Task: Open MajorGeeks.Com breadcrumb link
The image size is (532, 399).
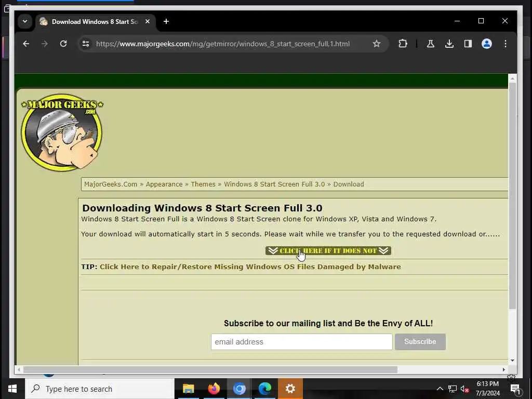Action: pos(111,184)
